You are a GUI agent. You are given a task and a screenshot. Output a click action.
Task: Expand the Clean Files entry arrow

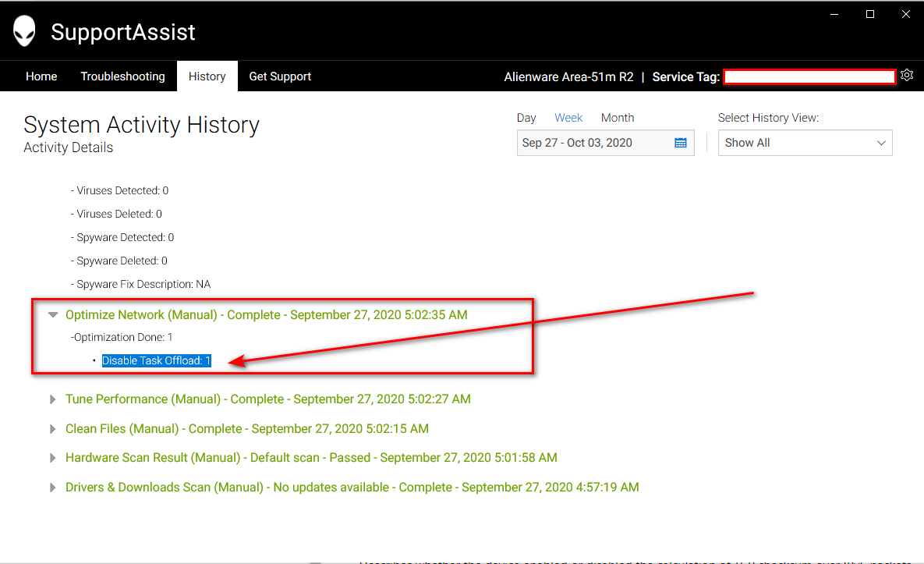52,429
